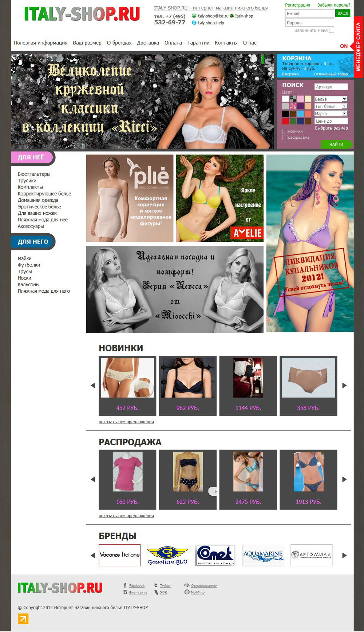This screenshot has width=364, height=632.
Task: Click the ЖЖ pencil icon in the footer
Action: pos(156,592)
